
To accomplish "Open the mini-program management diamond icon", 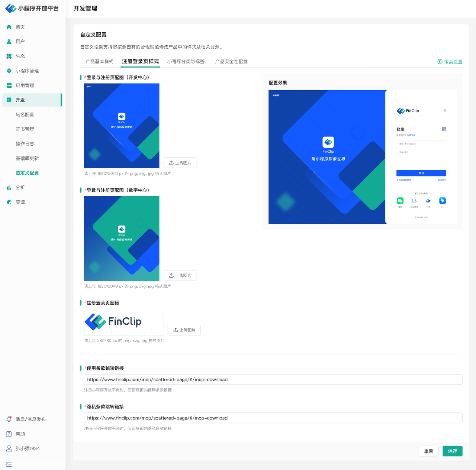I will point(9,71).
